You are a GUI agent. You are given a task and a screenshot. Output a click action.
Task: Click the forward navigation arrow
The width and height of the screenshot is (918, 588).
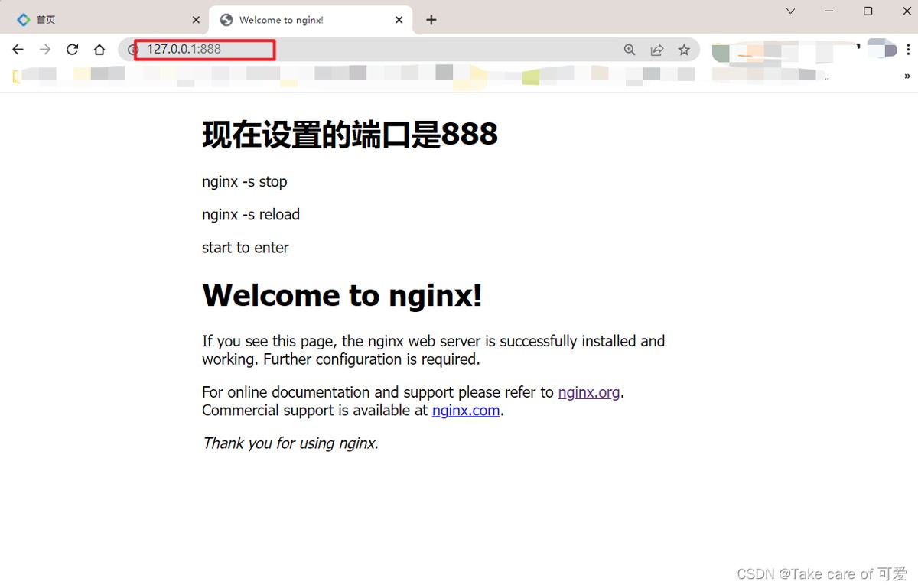45,50
